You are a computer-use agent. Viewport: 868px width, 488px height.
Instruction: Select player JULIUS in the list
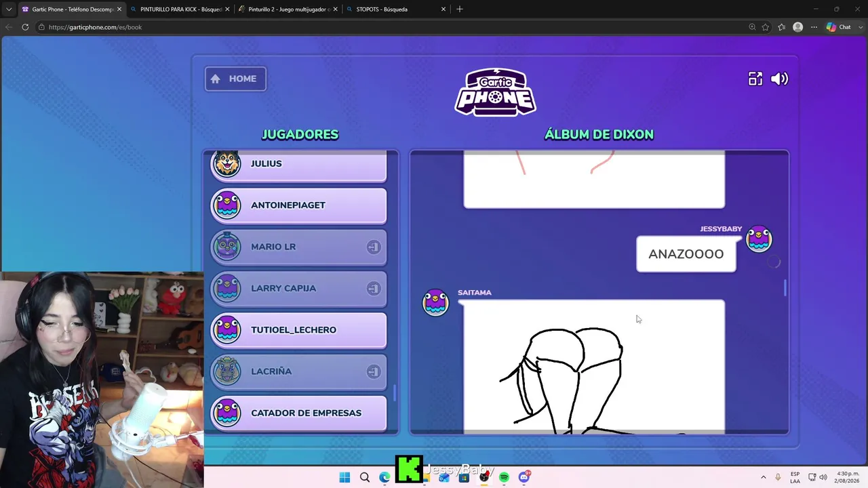click(x=298, y=165)
